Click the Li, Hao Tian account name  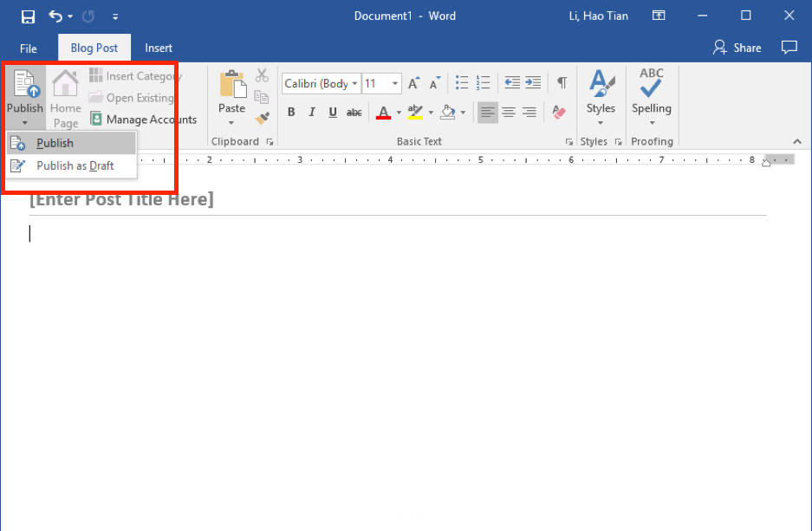point(598,16)
